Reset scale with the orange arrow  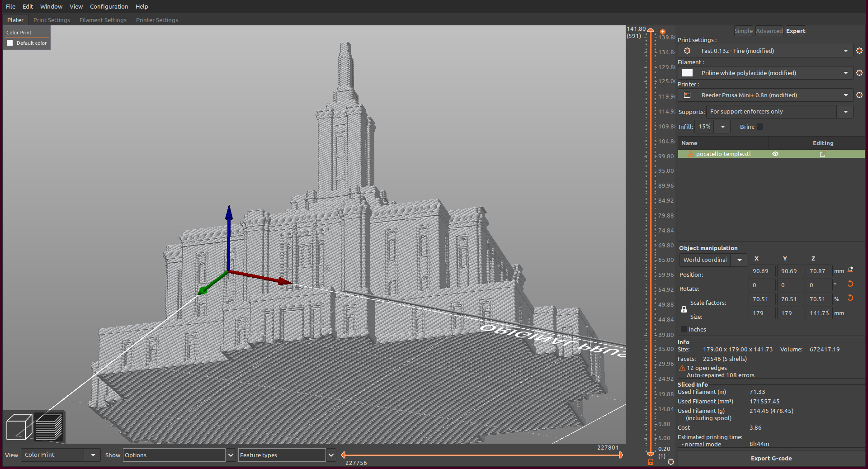[850, 298]
